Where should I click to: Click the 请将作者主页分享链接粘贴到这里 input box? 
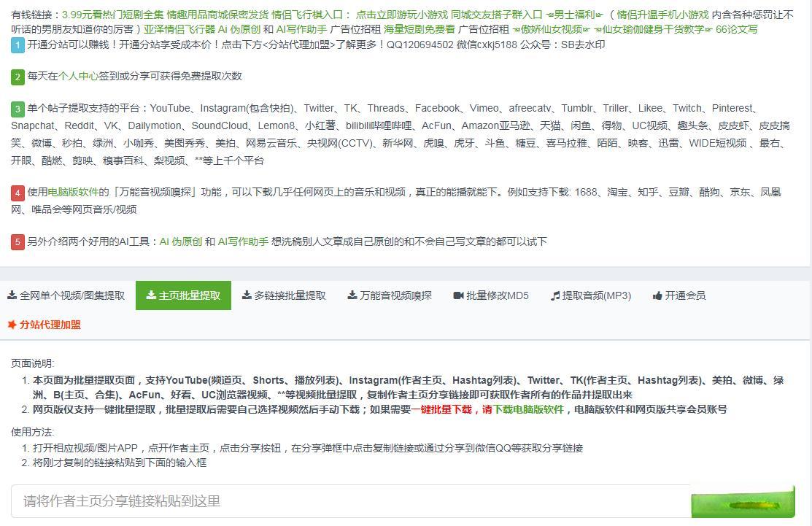[x=351, y=501]
